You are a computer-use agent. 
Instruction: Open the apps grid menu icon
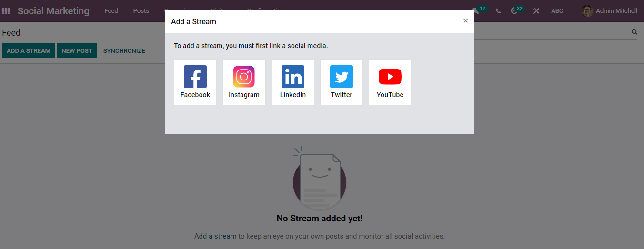pos(6,10)
